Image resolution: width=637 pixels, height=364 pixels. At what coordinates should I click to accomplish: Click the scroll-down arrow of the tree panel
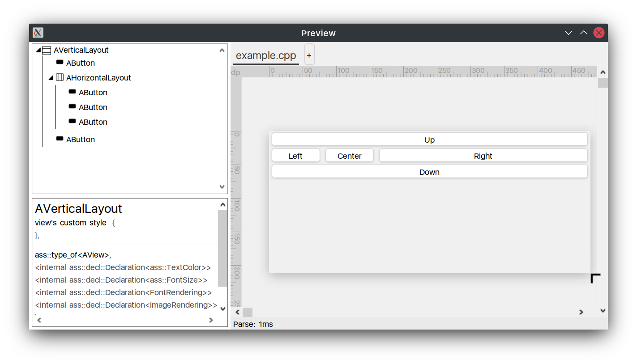click(222, 187)
